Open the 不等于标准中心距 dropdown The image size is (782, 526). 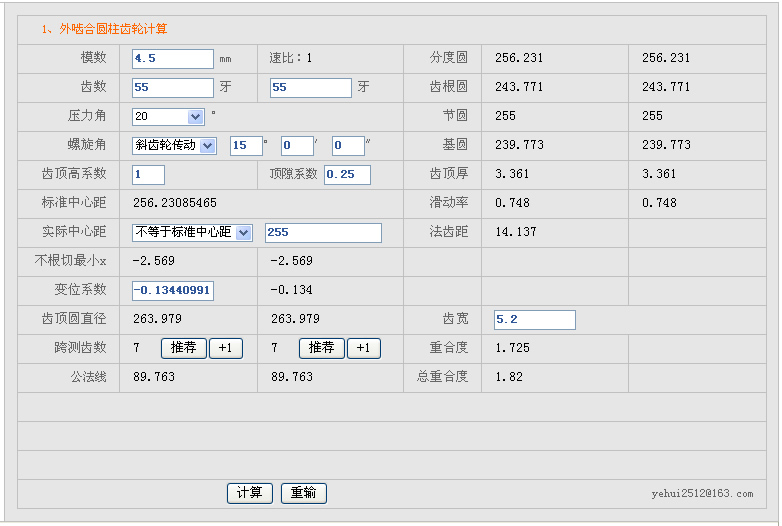tap(192, 232)
